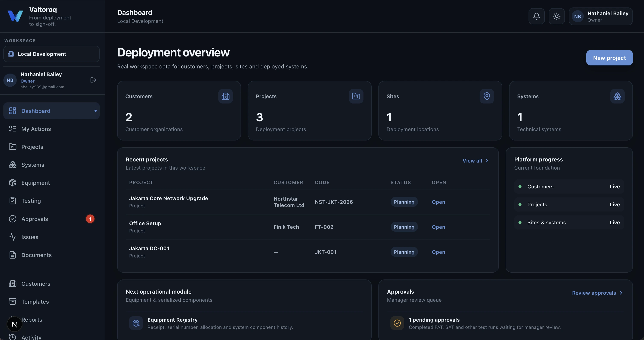The image size is (644, 340).
Task: Click the pending approvals checkmark icon
Action: pyautogui.click(x=397, y=323)
